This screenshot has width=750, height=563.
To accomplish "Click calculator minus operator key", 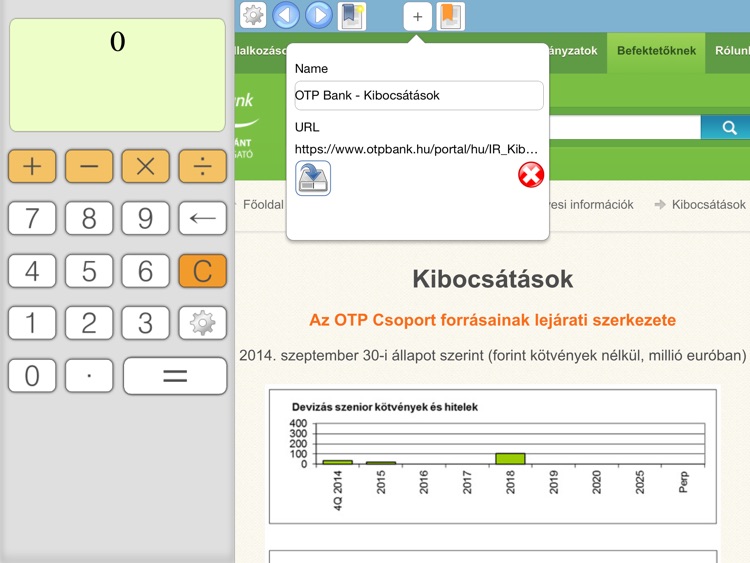I will click(x=89, y=166).
